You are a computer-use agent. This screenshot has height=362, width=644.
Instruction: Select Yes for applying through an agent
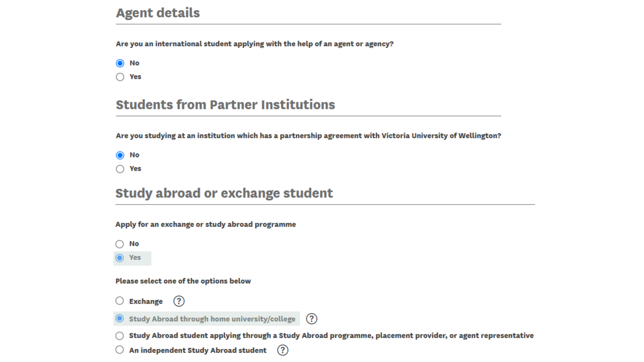[x=120, y=77]
